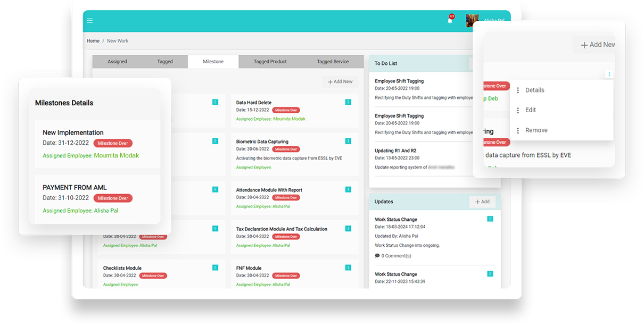Open the Tagged Service tab
Image resolution: width=644 pixels, height=325 pixels.
click(x=333, y=62)
